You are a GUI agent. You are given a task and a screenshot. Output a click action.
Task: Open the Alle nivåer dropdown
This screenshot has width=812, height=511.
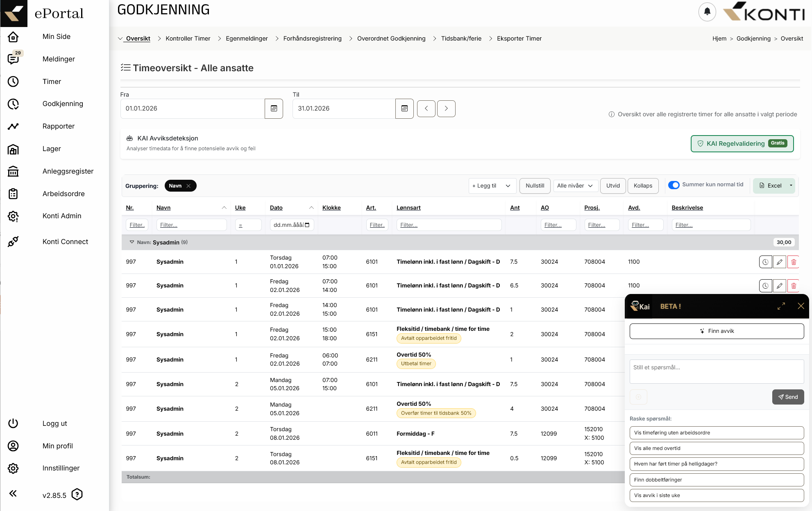[x=575, y=186]
